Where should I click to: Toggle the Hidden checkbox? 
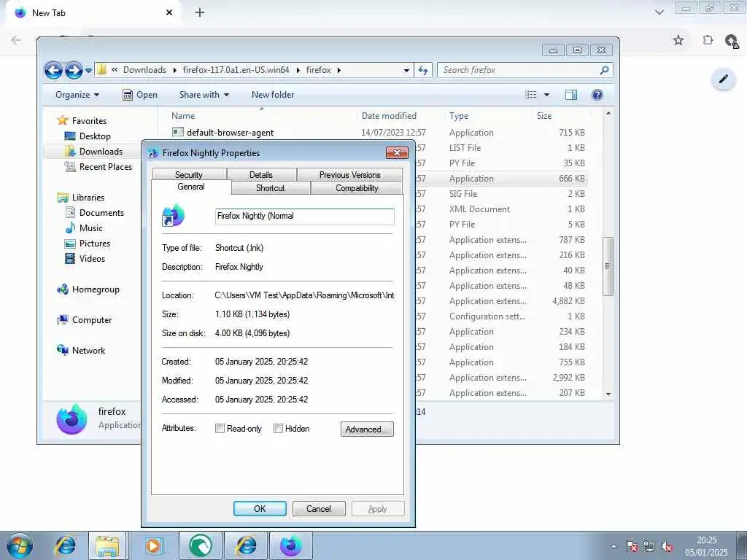278,429
